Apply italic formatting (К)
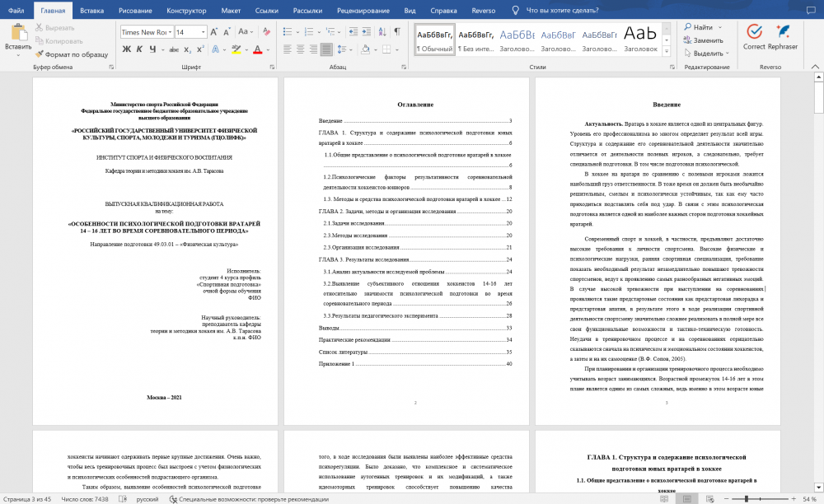 click(x=140, y=49)
